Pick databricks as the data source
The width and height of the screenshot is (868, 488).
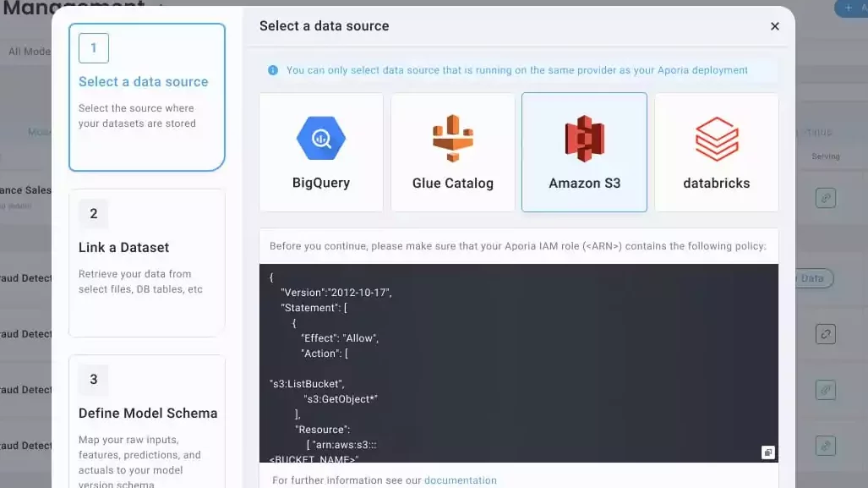pos(717,152)
